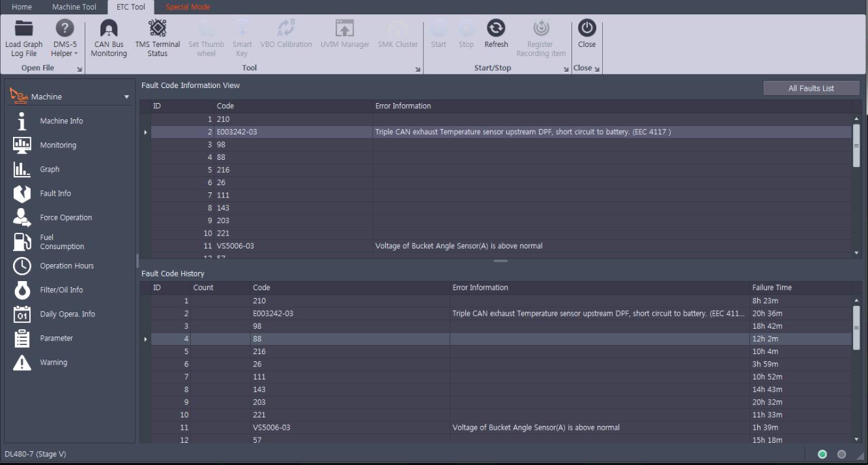
Task: Open the Special Mode tab
Action: pyautogui.click(x=188, y=7)
